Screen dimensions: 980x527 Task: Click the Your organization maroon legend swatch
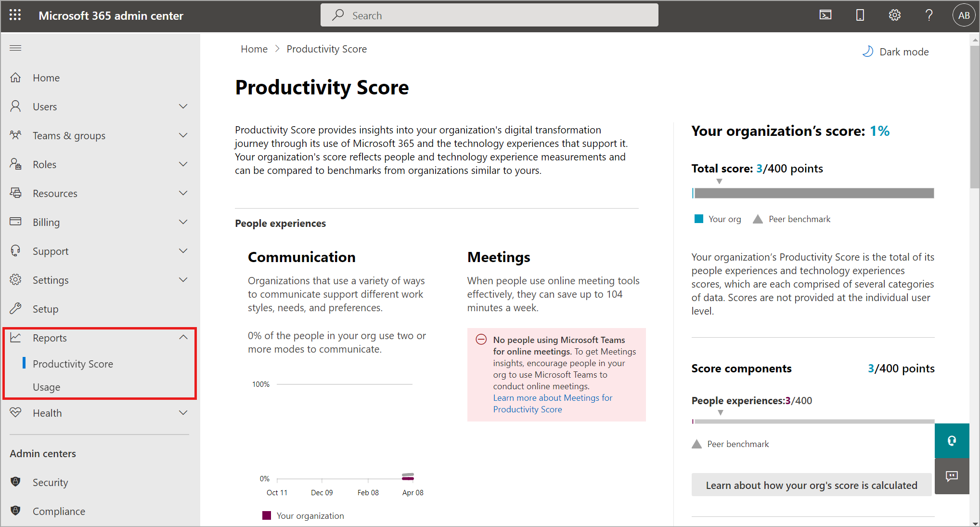pyautogui.click(x=267, y=515)
